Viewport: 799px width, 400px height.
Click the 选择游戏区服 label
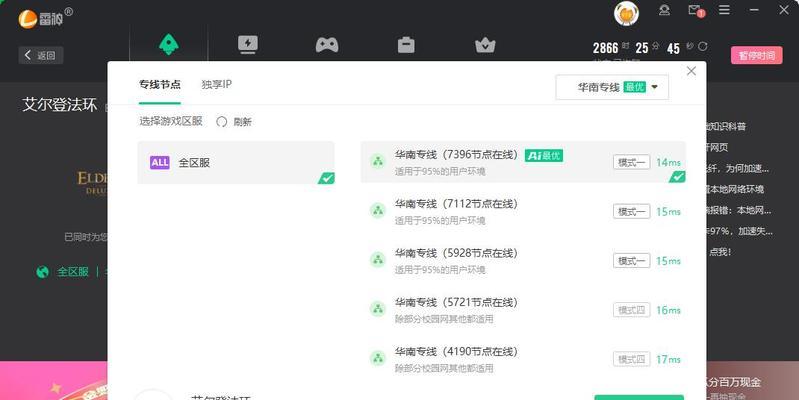click(171, 121)
